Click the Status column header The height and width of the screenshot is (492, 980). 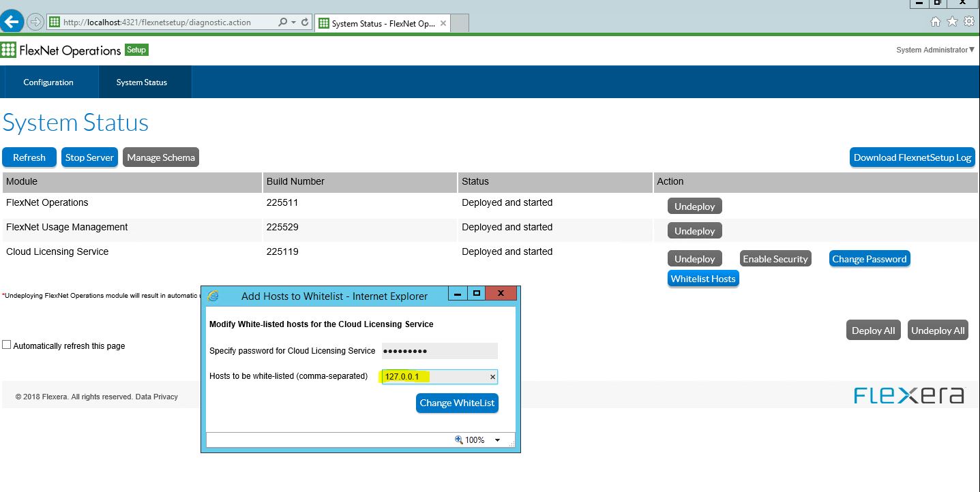pos(555,182)
